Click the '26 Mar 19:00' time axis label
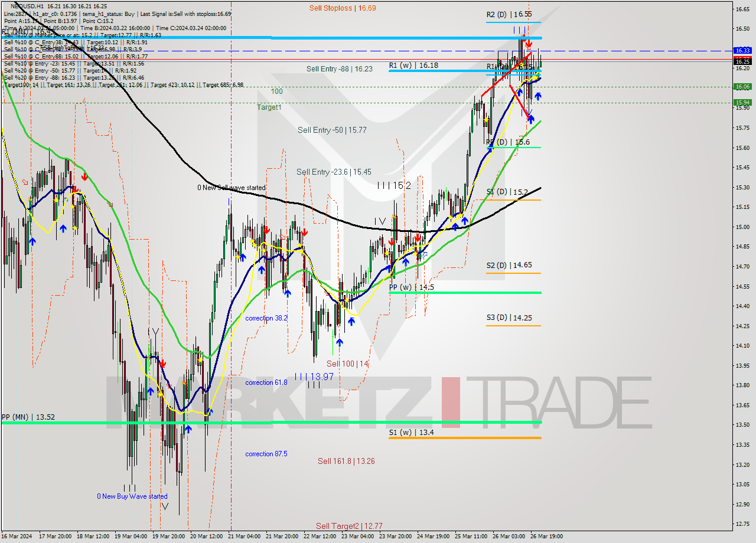756x543 pixels. 546,537
